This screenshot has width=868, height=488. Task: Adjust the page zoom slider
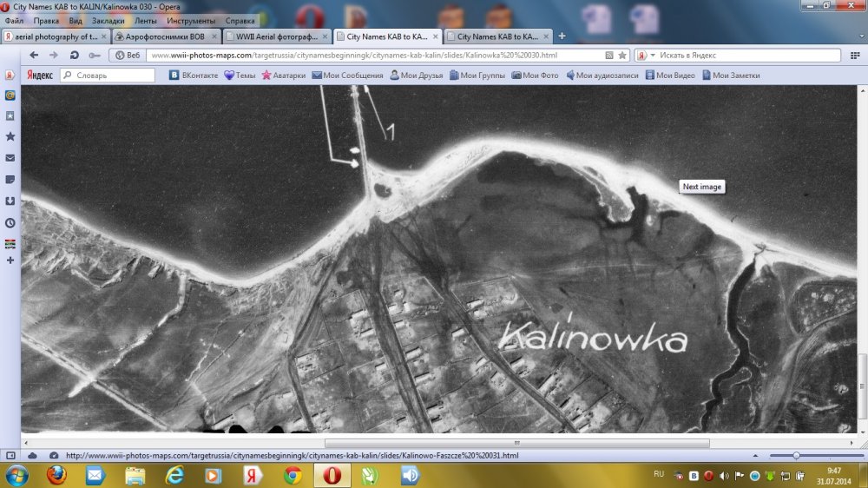tap(797, 455)
